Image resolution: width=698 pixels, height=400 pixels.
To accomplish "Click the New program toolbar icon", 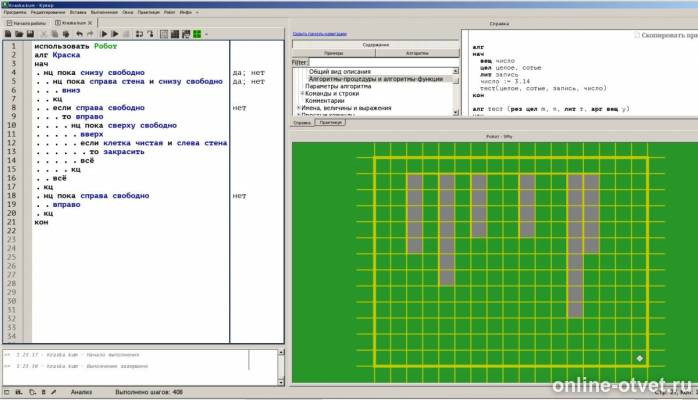I will pyautogui.click(x=8, y=34).
